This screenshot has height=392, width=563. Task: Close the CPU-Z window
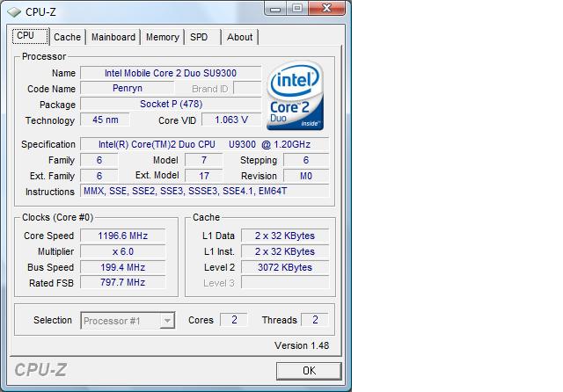[326, 8]
